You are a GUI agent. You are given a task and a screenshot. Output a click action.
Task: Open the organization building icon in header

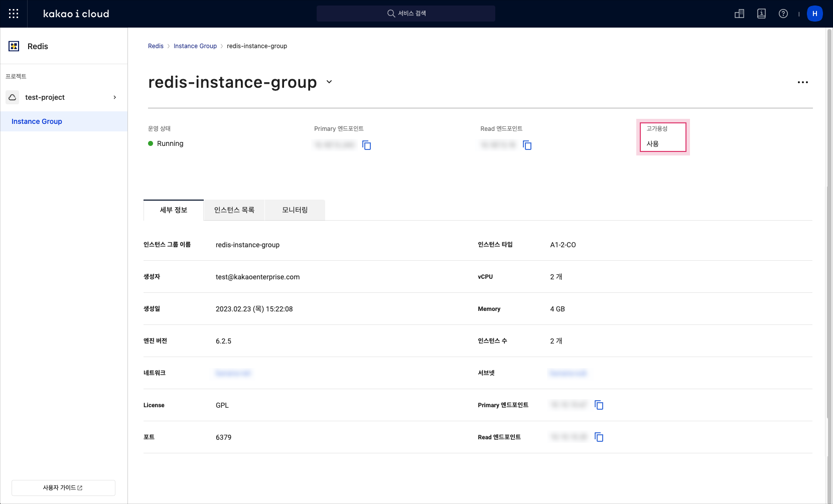[x=739, y=14]
